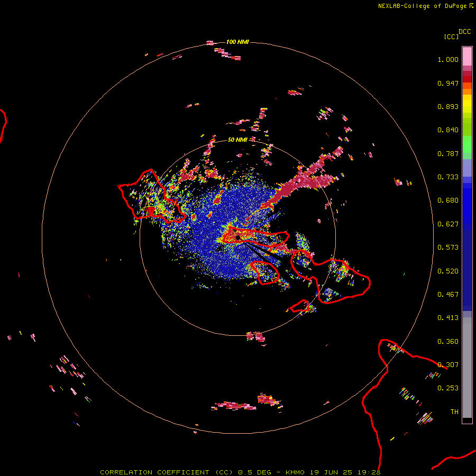
Task: Click the 0.307 scale value
Action: [x=448, y=365]
